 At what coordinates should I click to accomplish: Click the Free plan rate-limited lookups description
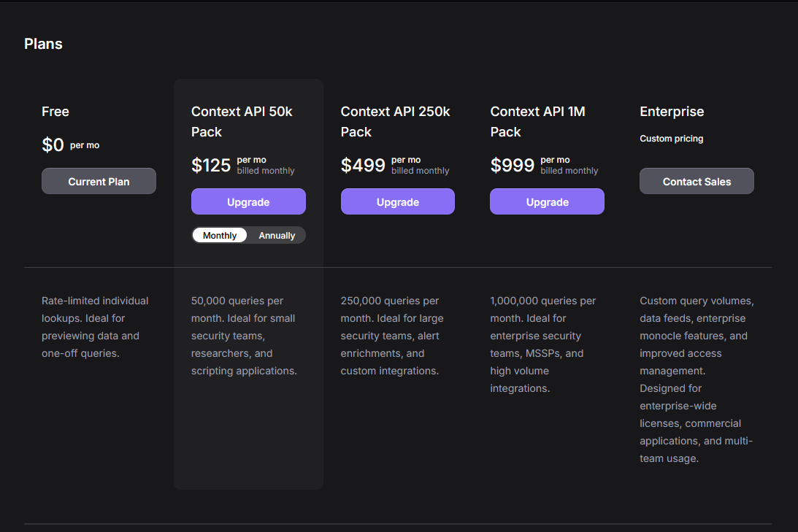click(x=95, y=327)
